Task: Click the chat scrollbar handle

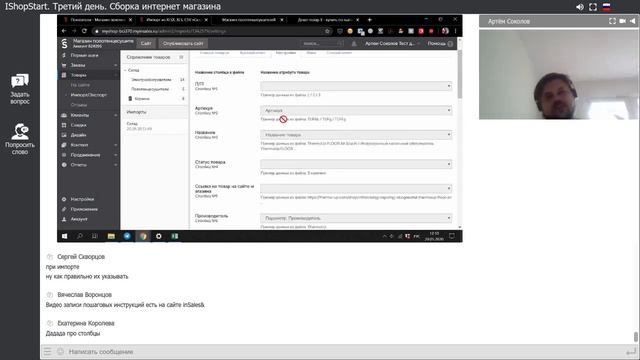Action: (x=636, y=337)
